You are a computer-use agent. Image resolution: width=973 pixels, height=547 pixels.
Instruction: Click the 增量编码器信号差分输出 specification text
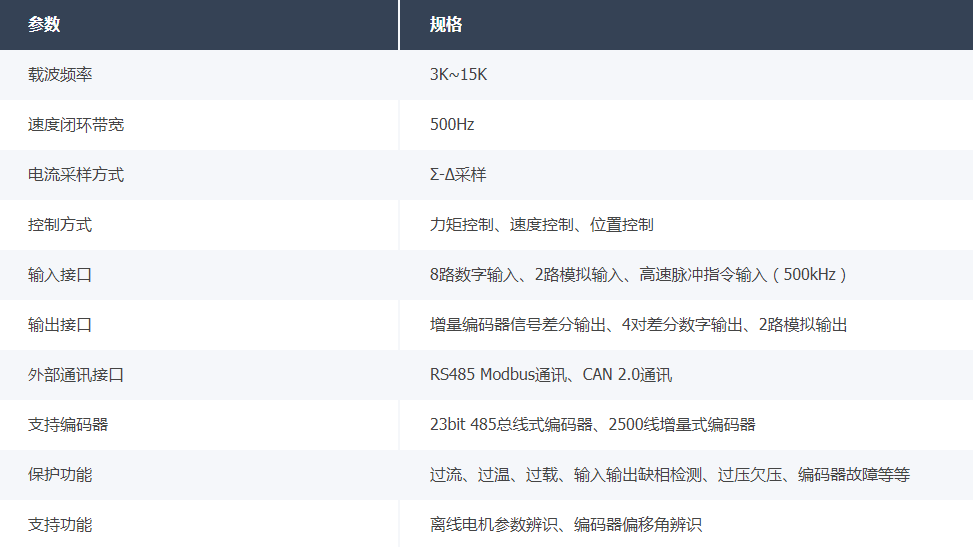(518, 325)
